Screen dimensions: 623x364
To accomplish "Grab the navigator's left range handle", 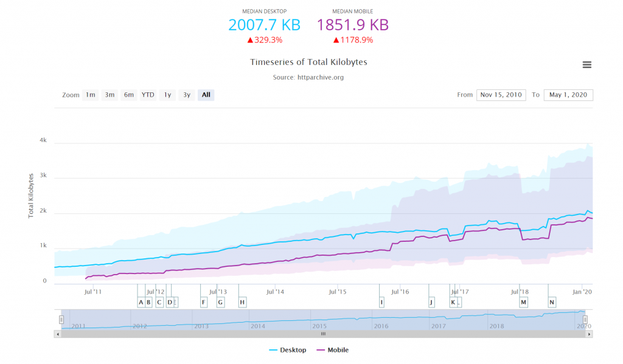I will tap(61, 320).
